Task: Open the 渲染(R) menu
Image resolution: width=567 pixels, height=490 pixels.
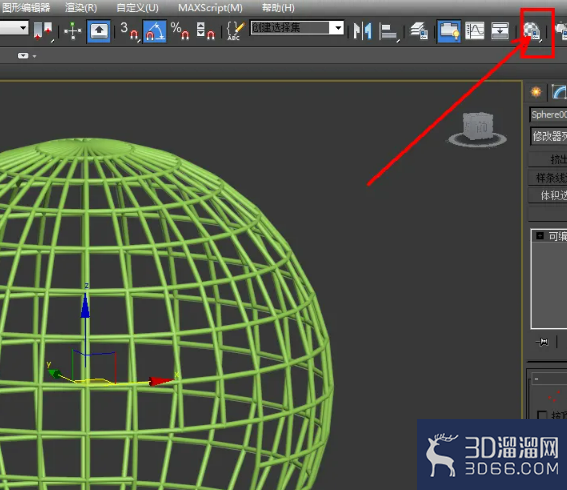Action: 81,8
